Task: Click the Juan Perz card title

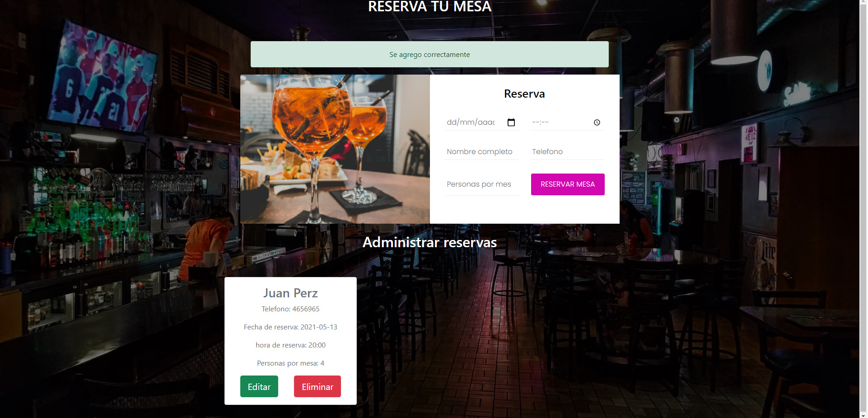Action: tap(290, 293)
